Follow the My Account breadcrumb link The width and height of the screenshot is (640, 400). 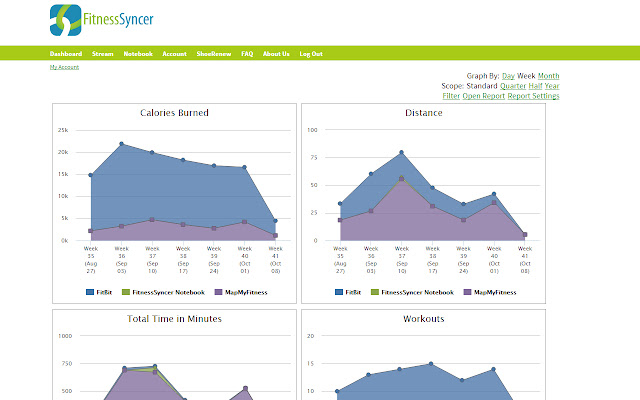click(x=64, y=67)
